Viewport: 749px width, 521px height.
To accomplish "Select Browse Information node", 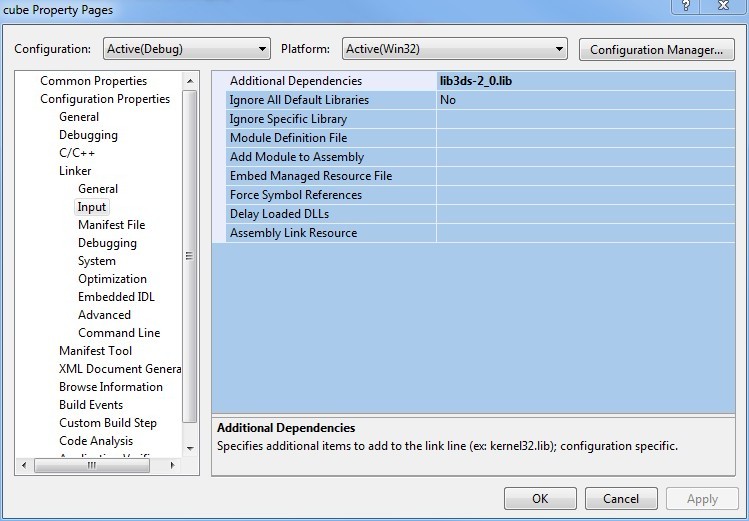I will coord(111,387).
